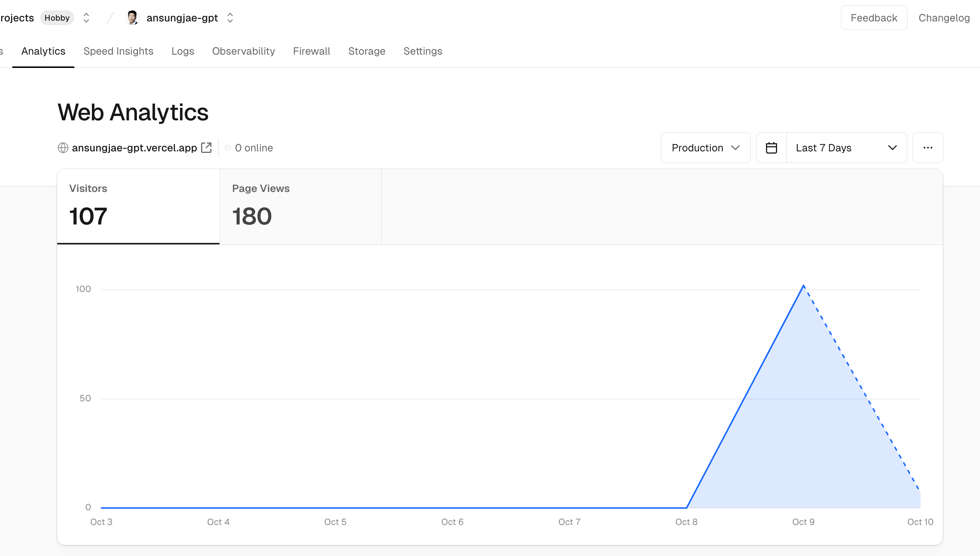Expand the Production environment dropdown
980x556 pixels.
coord(705,148)
